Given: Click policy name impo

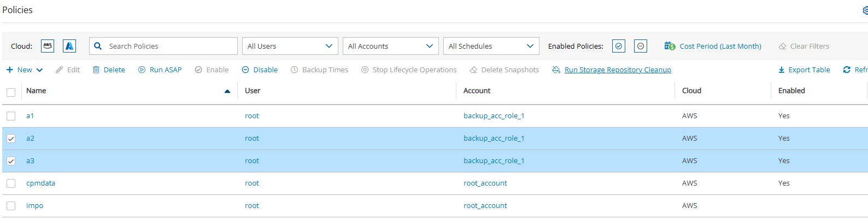Looking at the screenshot, I should click(34, 206).
